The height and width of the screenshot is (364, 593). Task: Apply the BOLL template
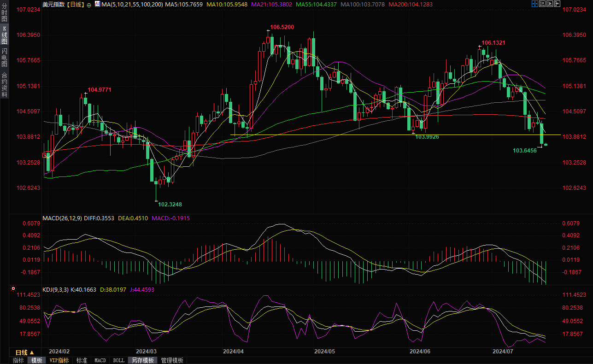coord(118,360)
